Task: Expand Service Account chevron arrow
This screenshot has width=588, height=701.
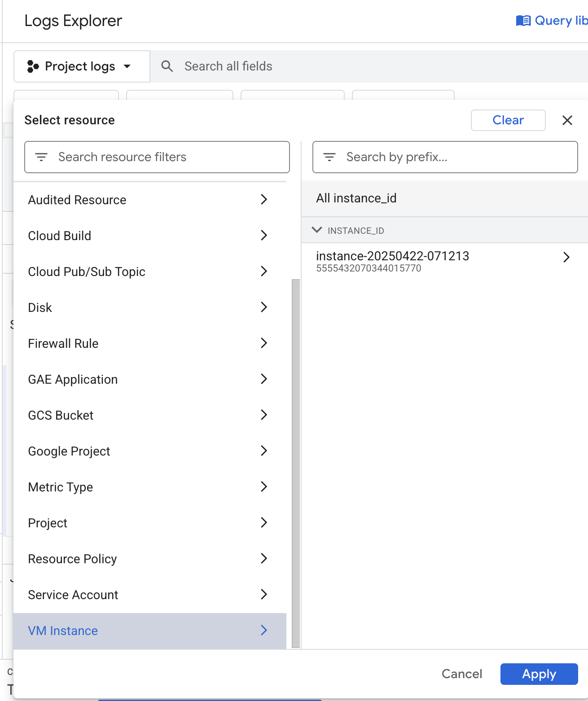Action: 264,594
